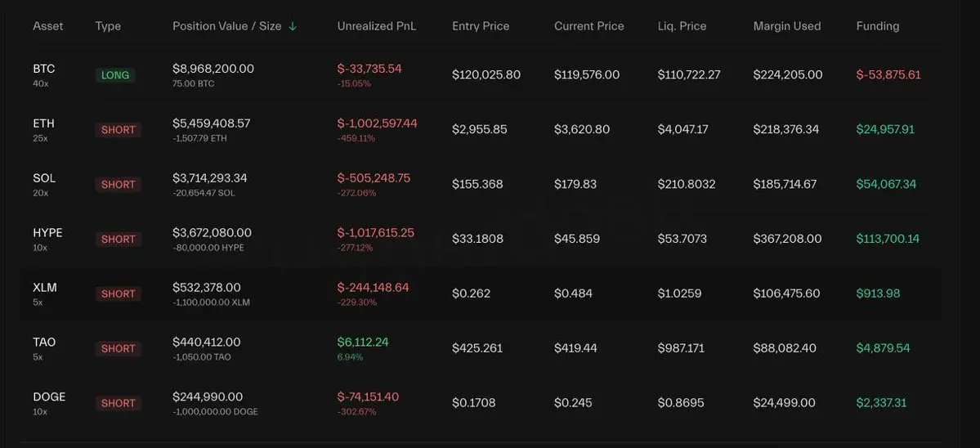Click BTC's red funding value
Viewport: 980px width, 448px height.
(888, 74)
